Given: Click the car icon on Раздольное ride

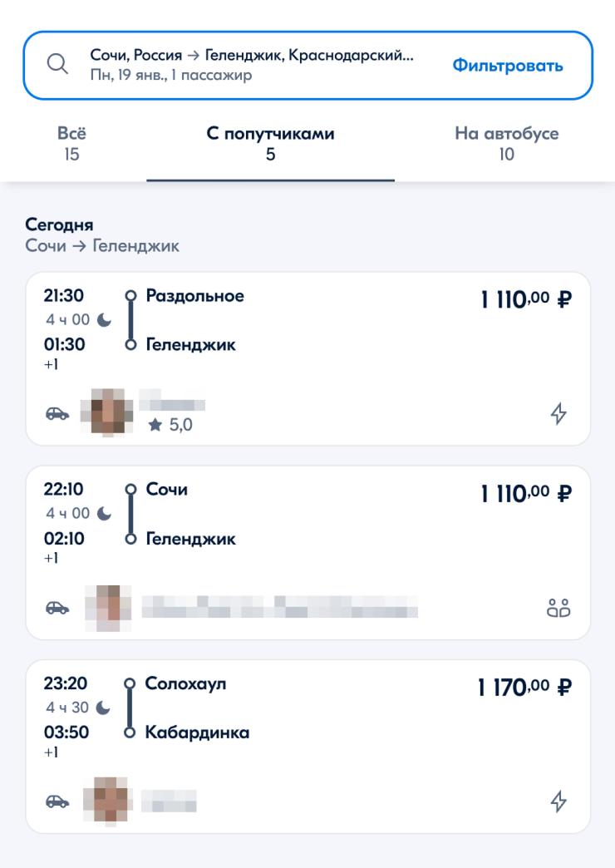Looking at the screenshot, I should coord(57,413).
